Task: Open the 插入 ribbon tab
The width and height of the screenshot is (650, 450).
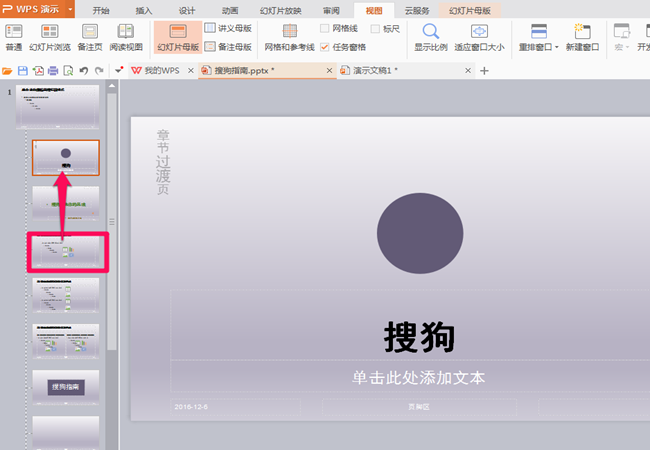Action: click(144, 10)
